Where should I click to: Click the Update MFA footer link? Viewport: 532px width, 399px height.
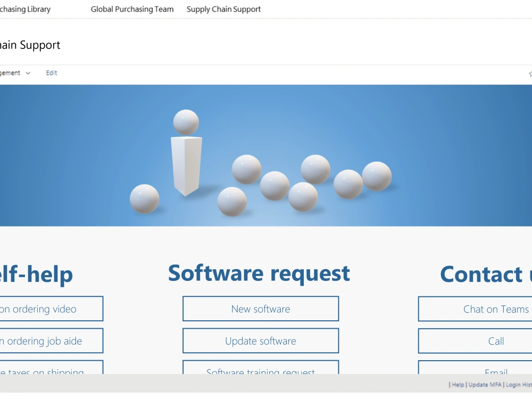[485, 385]
